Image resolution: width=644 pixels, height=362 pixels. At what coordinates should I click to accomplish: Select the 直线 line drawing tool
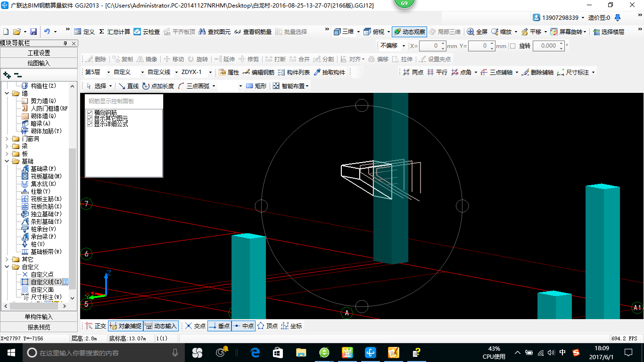coord(129,86)
